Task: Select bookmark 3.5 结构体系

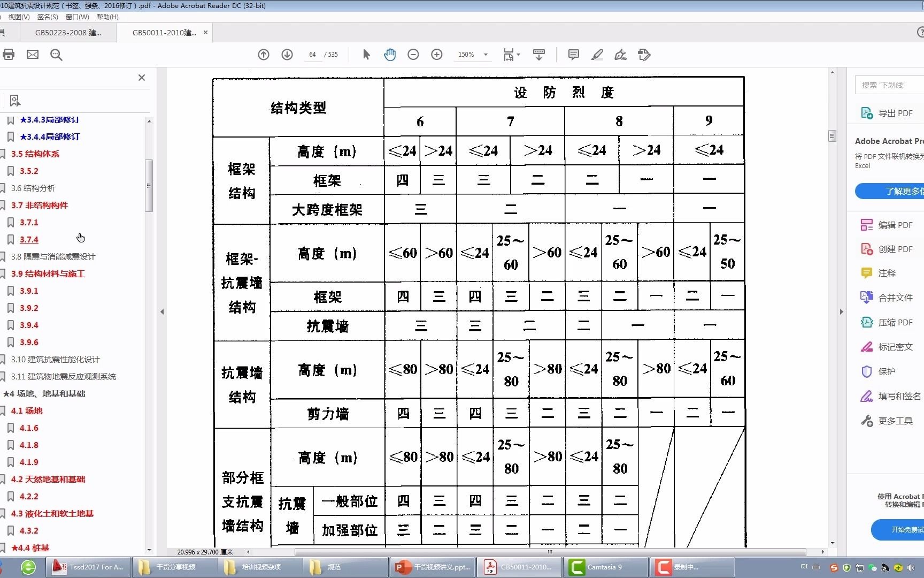Action: point(35,154)
